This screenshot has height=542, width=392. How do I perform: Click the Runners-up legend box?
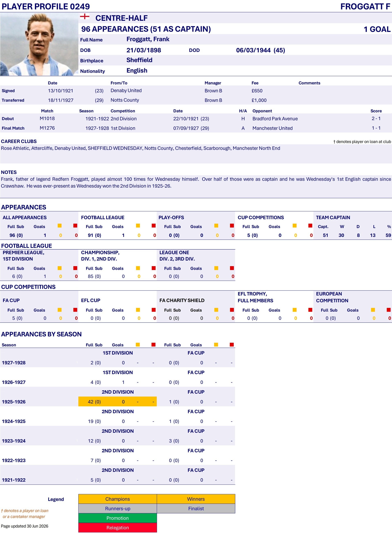117,508
